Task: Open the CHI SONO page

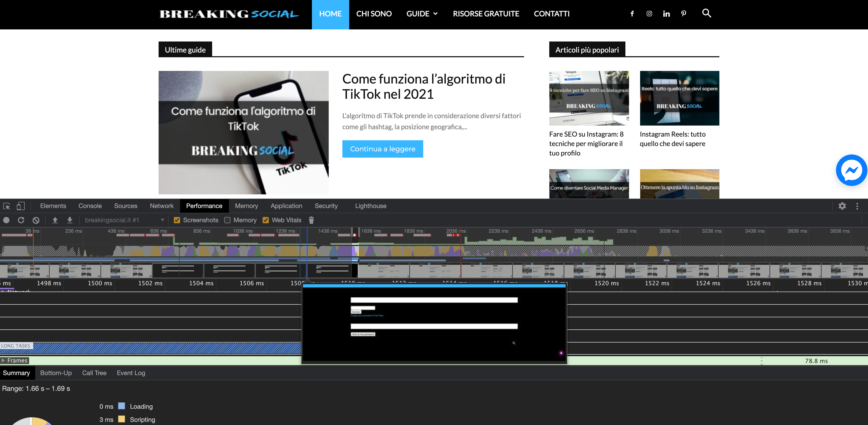Action: point(374,14)
